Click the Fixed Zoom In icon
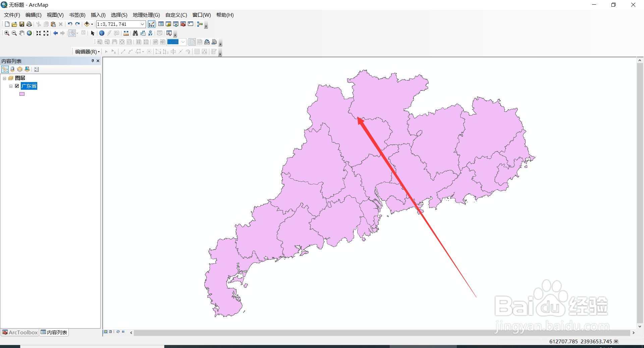Viewport: 644px width, 348px height. [39, 33]
